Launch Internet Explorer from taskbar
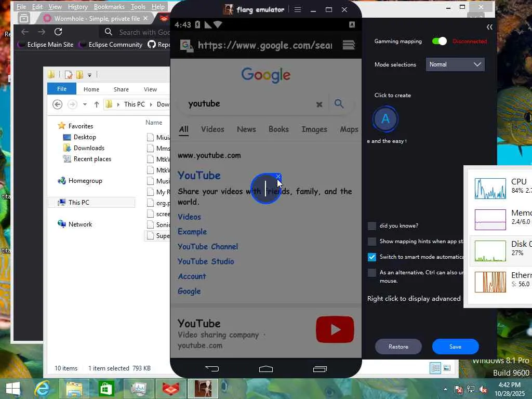The image size is (532, 399). coord(42,389)
